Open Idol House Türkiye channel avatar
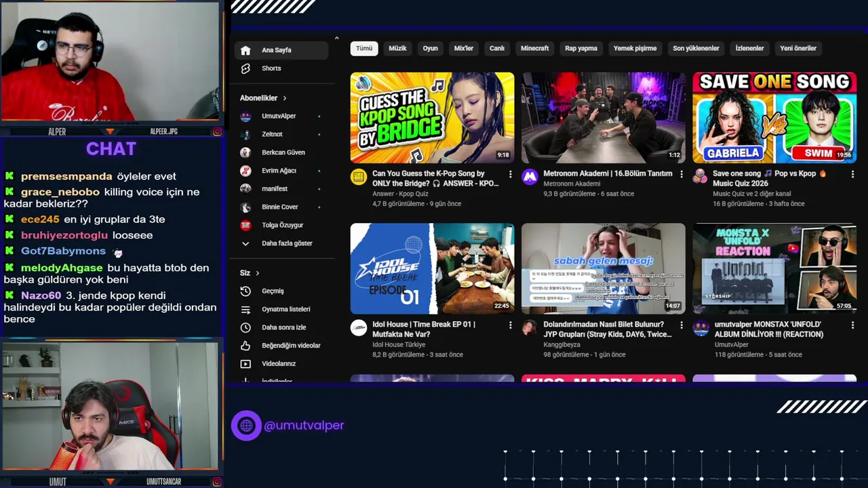The width and height of the screenshot is (868, 488). [x=359, y=329]
